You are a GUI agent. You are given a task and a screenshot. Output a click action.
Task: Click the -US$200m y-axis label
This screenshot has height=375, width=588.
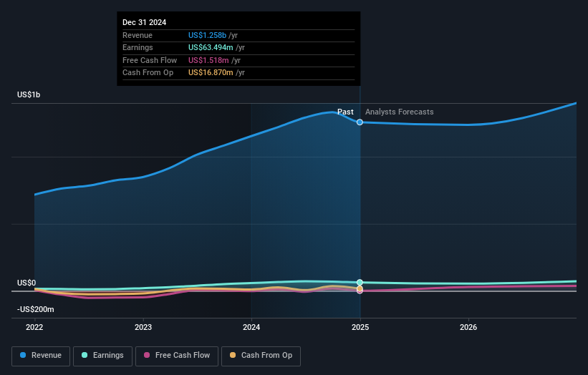pos(35,309)
